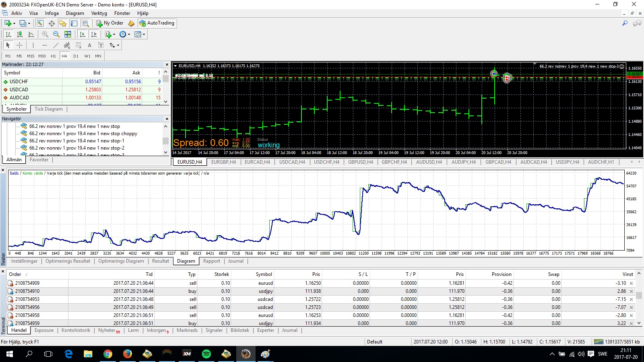Open the chart periods clock icon

coord(123,34)
